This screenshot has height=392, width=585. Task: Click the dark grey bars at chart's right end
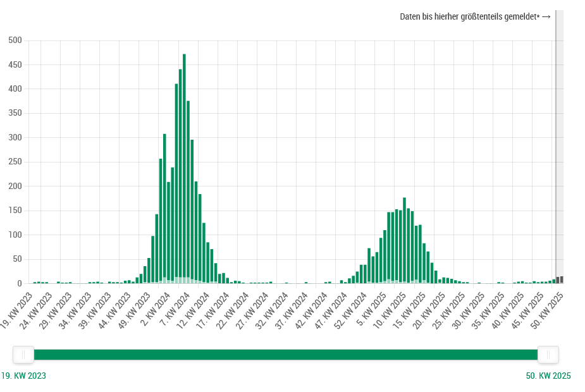(560, 279)
